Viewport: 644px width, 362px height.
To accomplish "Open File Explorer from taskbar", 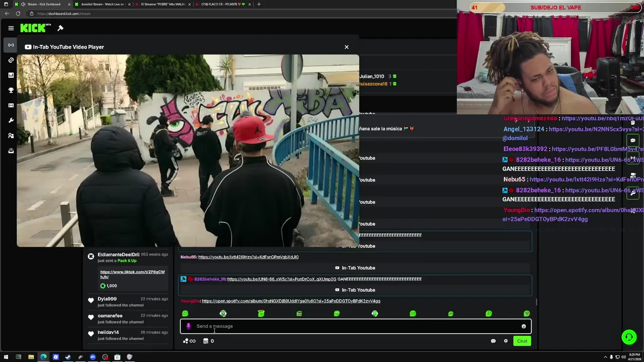I will pos(31,357).
